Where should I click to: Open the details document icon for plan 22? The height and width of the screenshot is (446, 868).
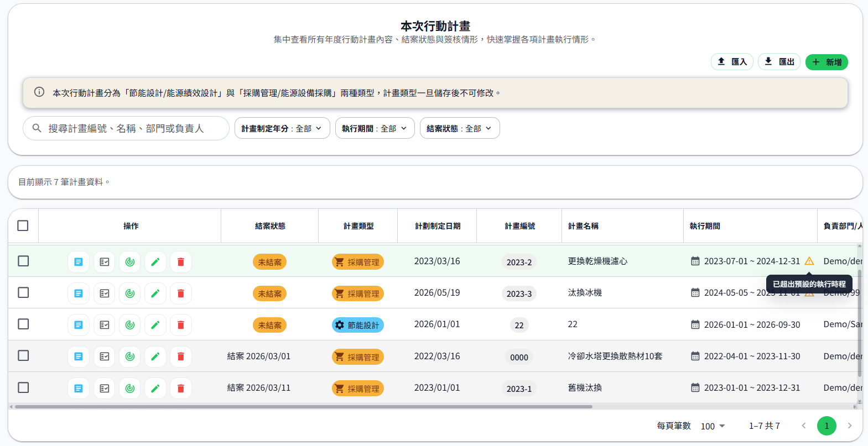(79, 325)
